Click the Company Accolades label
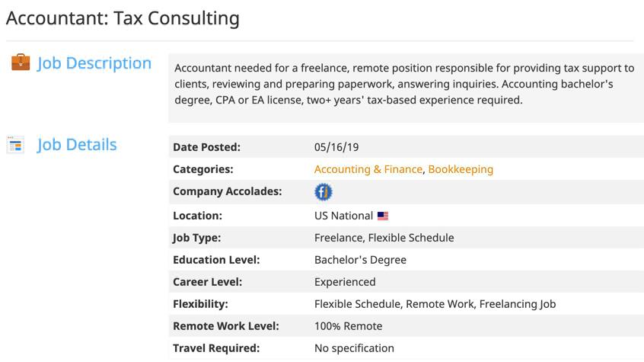 [x=227, y=191]
